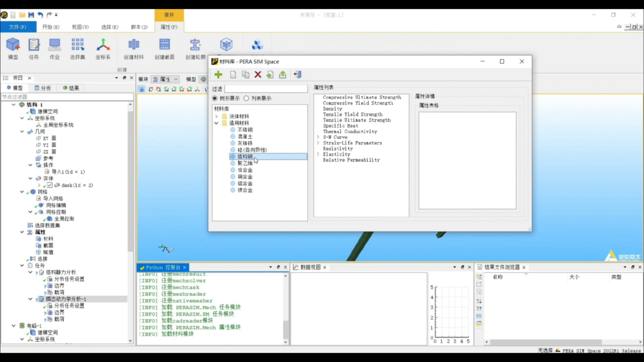
Task: Click the top icon in 结果文件浏览器 side toolbar
Action: click(x=479, y=277)
